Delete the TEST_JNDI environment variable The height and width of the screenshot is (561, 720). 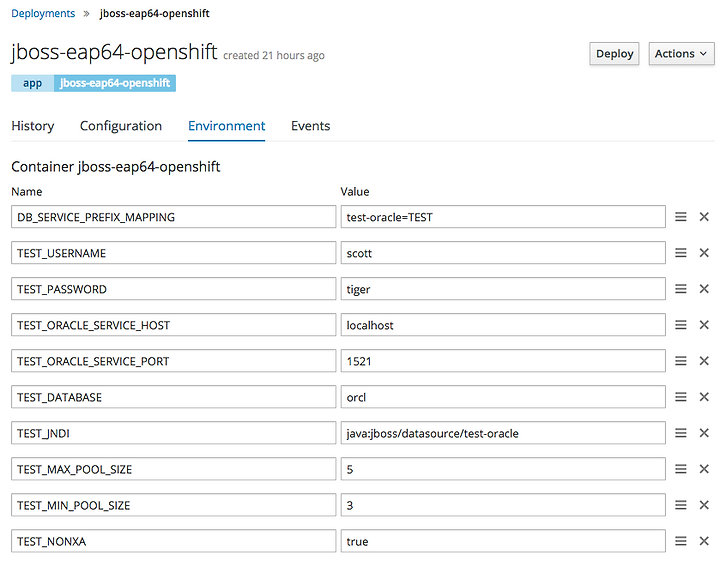click(x=704, y=433)
